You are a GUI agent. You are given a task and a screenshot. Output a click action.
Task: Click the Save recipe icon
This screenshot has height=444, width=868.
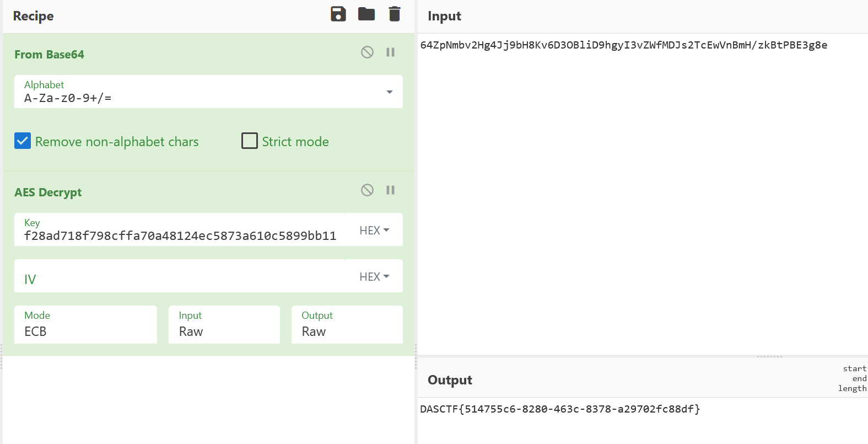click(x=338, y=14)
